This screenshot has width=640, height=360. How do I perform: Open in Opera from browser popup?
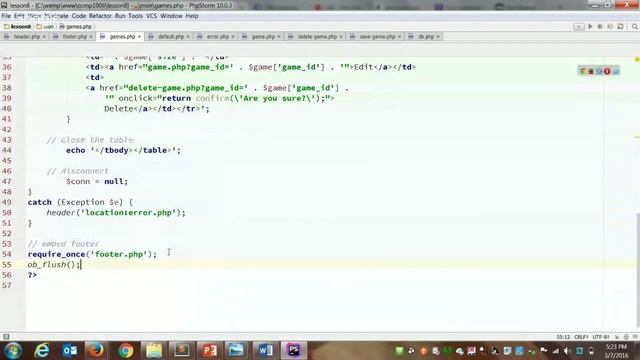coord(607,71)
